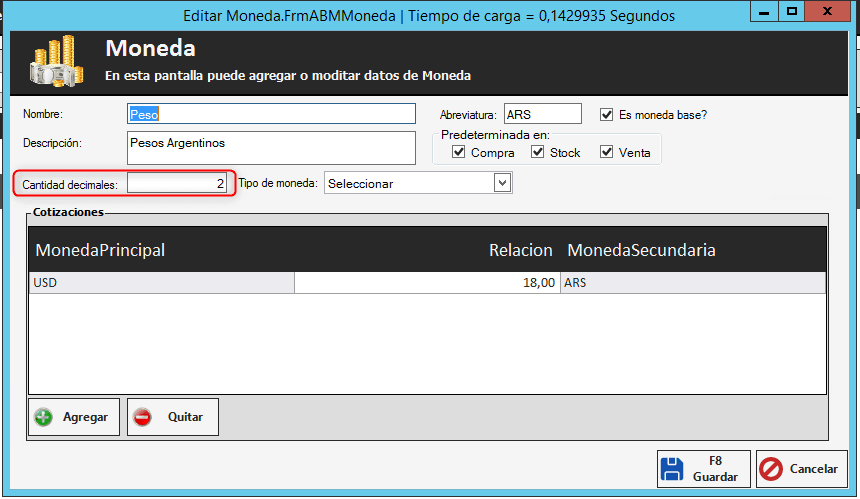The width and height of the screenshot is (860, 499).
Task: Maximize the Editar Moneda window
Action: pyautogui.click(x=791, y=12)
